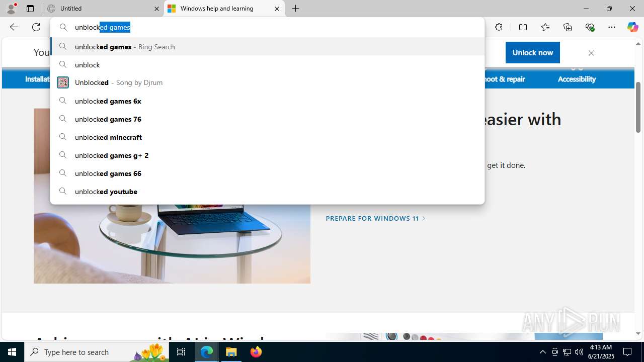Select 'unblocked games 6x' suggestion

coord(267,101)
